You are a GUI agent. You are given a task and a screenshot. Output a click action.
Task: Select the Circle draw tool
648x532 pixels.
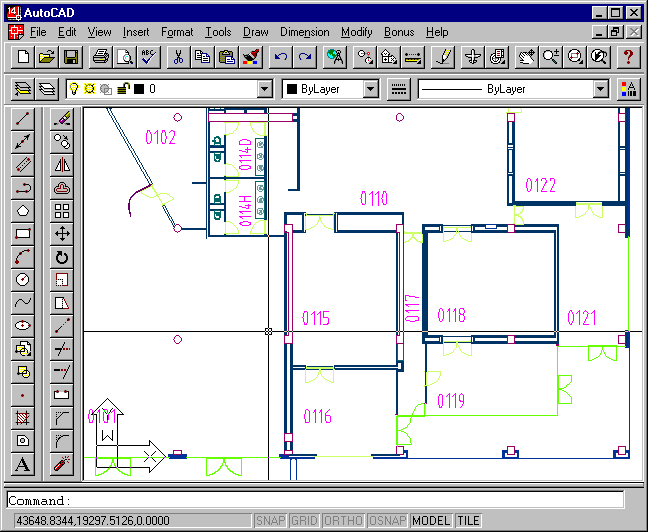coord(23,280)
